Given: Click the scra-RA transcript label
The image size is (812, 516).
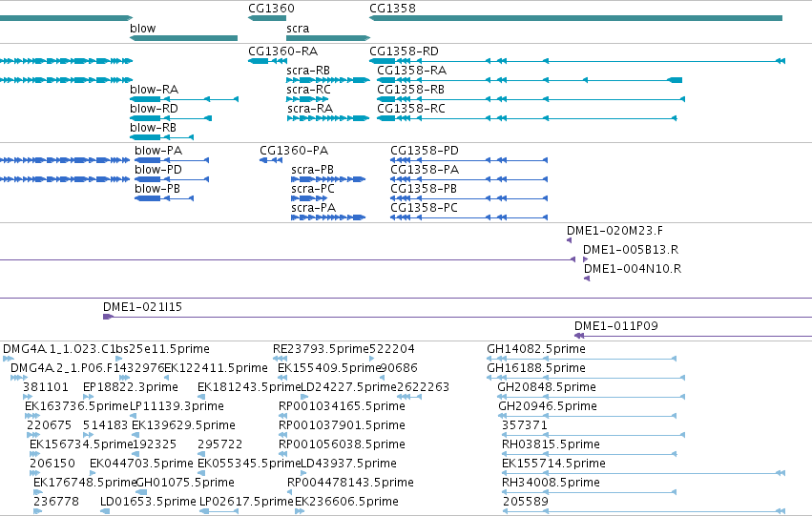Looking at the screenshot, I should click(310, 109).
